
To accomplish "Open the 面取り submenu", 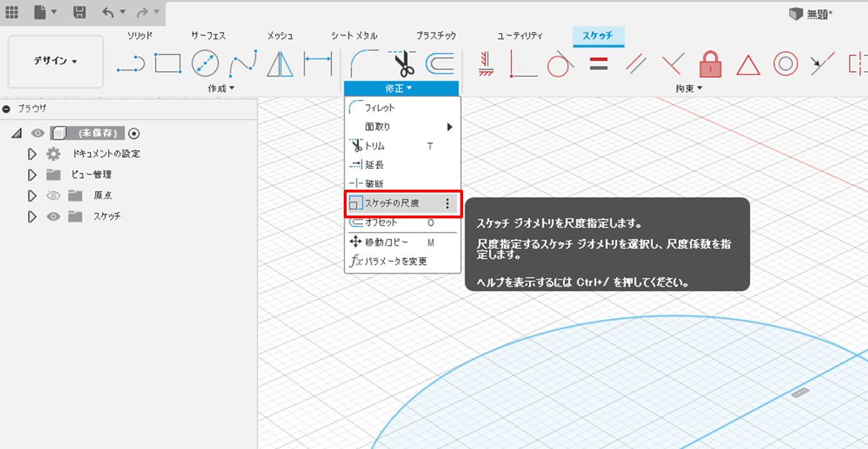I will [x=402, y=126].
